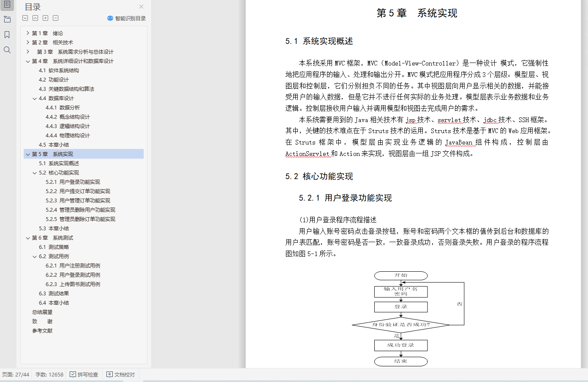Collapse the 6.2 测试用例 node
The width and height of the screenshot is (588, 382).
35,256
